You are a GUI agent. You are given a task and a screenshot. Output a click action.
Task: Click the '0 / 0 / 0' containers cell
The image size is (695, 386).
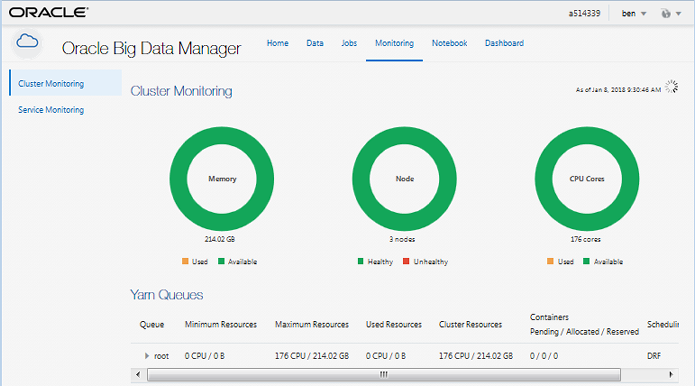(544, 356)
